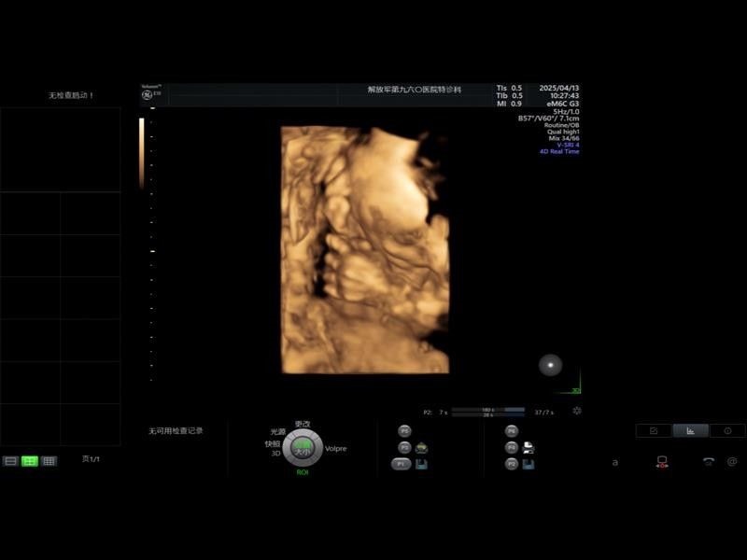
Task: Select the 大小 center trackball function
Action: tap(303, 449)
